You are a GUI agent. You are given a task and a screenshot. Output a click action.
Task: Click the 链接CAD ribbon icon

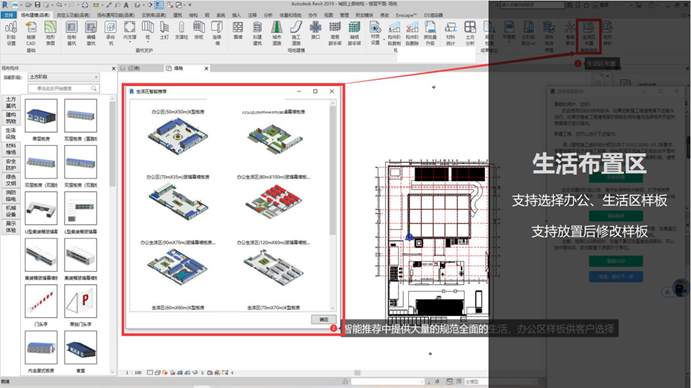point(30,34)
